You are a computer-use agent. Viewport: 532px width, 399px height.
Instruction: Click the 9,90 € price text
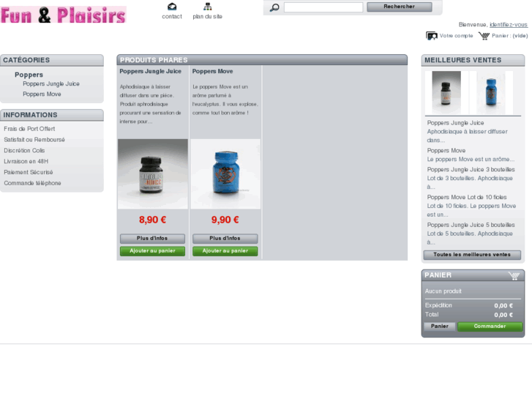[225, 220]
